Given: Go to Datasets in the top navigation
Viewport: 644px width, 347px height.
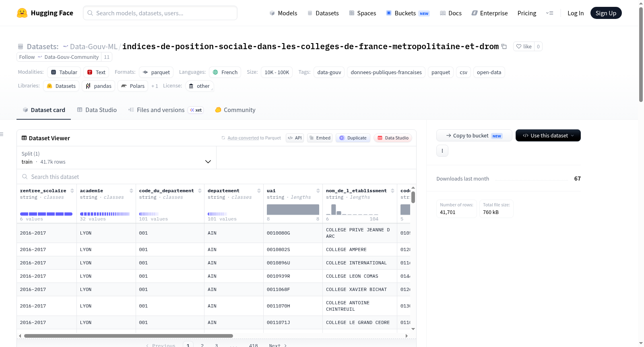Looking at the screenshot, I should tap(323, 13).
